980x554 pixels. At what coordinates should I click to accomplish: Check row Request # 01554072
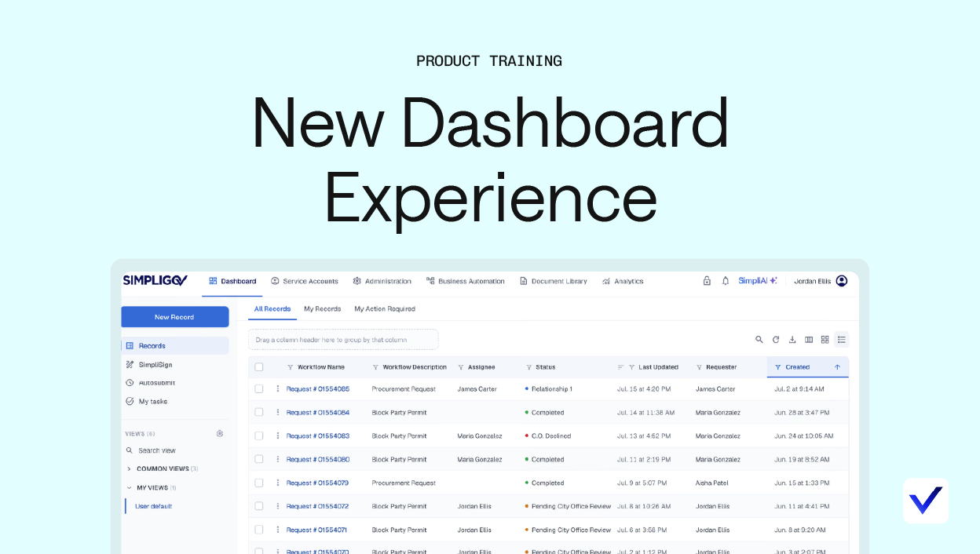click(x=259, y=507)
